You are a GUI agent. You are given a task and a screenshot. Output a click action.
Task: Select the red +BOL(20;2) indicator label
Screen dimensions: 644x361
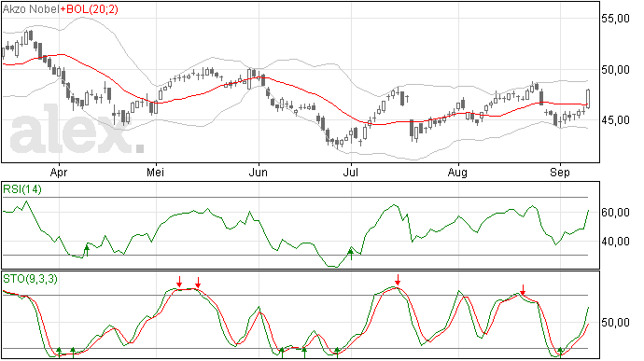point(90,9)
